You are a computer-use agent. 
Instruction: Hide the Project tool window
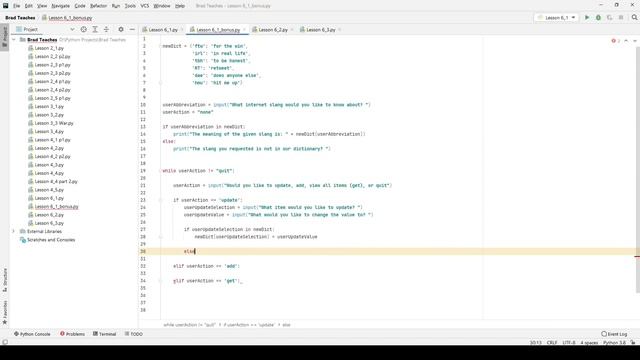pyautogui.click(x=132, y=29)
